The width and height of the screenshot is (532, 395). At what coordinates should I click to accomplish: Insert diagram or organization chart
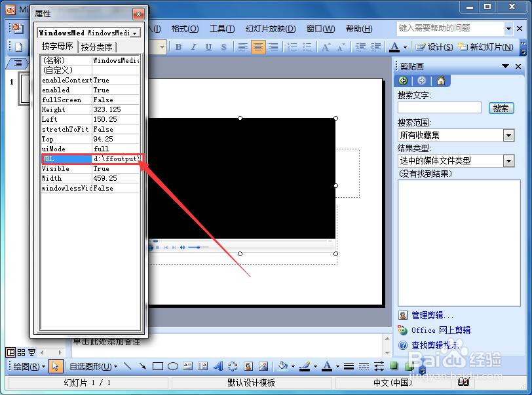(233, 366)
